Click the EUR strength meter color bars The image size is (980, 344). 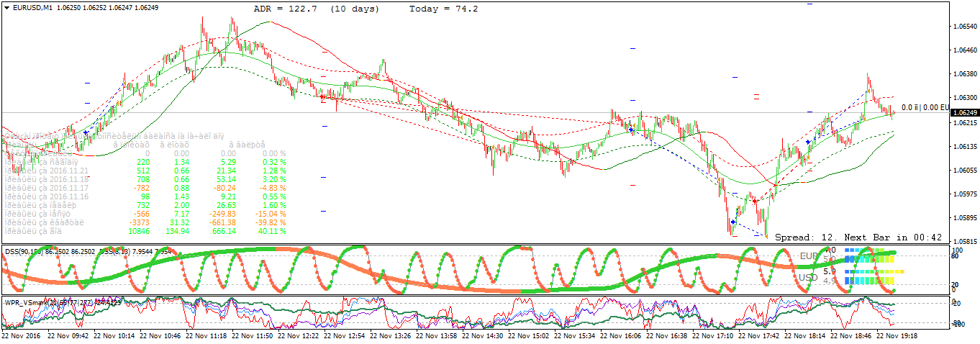tap(869, 255)
